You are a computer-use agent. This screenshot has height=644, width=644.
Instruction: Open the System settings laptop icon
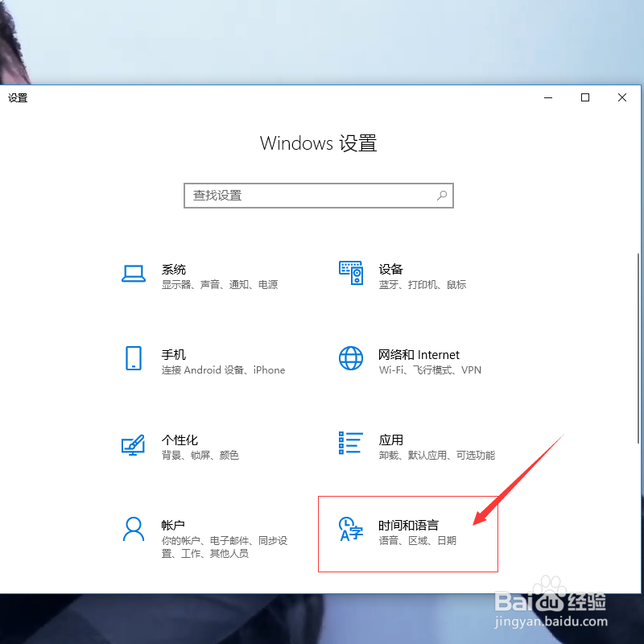[134, 274]
